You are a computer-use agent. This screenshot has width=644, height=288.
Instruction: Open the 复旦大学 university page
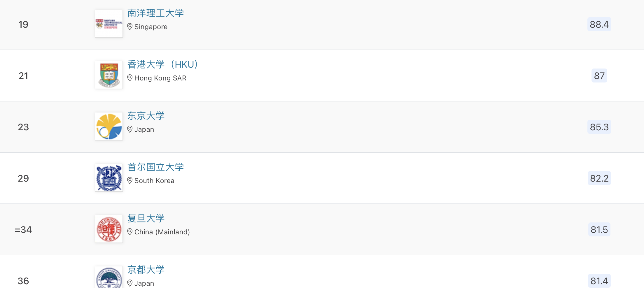click(x=146, y=218)
